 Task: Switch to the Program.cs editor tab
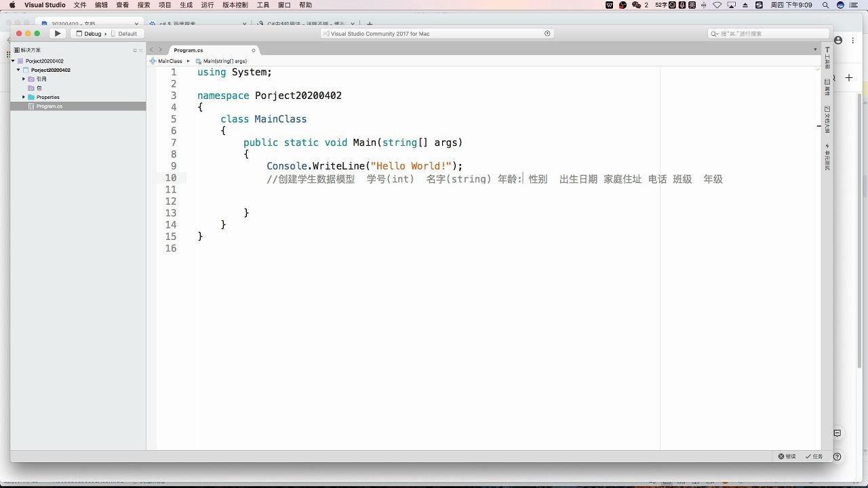pyautogui.click(x=190, y=49)
